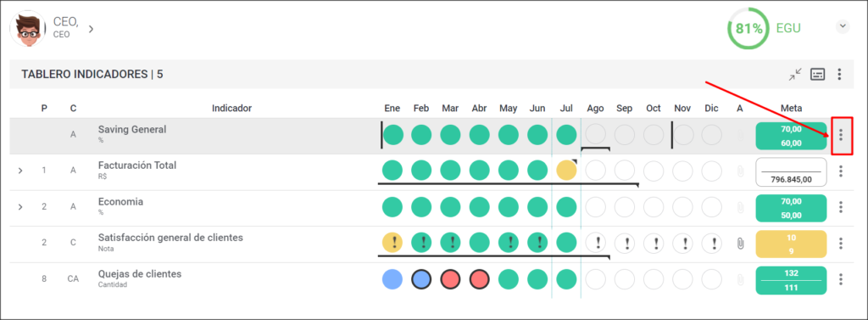Image resolution: width=868 pixels, height=320 pixels.
Task: Expand the Facturación Total row
Action: tap(20, 171)
